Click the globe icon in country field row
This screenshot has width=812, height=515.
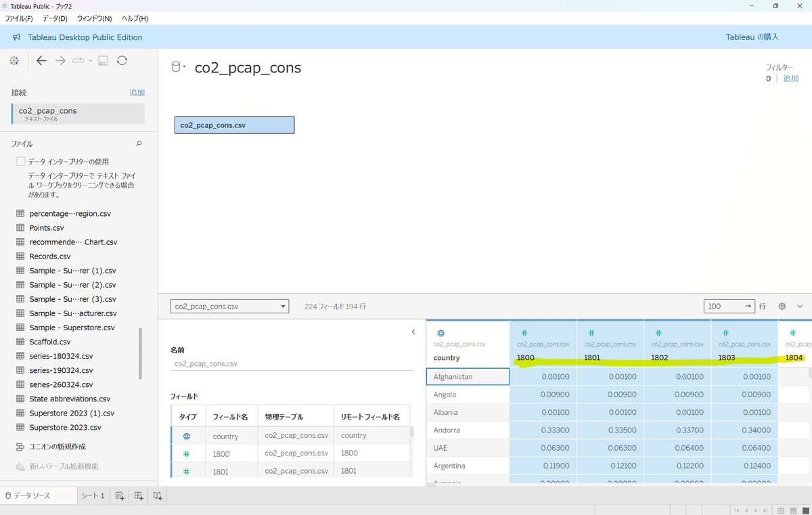coord(187,436)
